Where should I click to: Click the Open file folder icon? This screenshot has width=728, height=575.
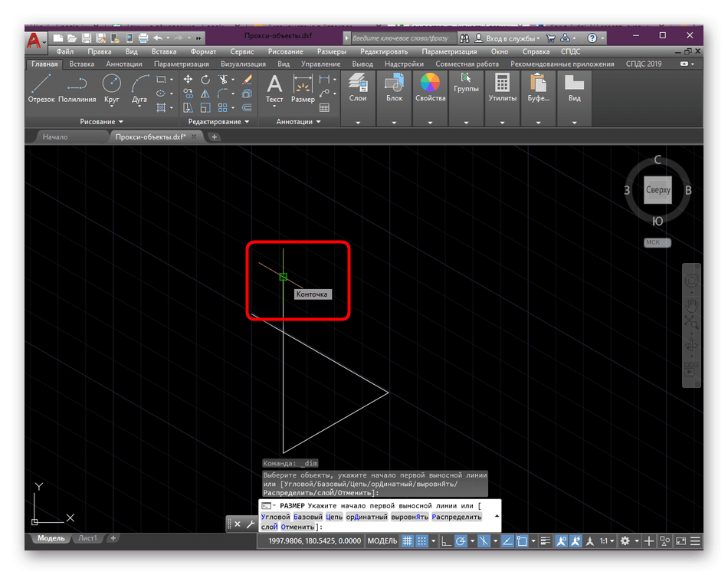pyautogui.click(x=72, y=38)
